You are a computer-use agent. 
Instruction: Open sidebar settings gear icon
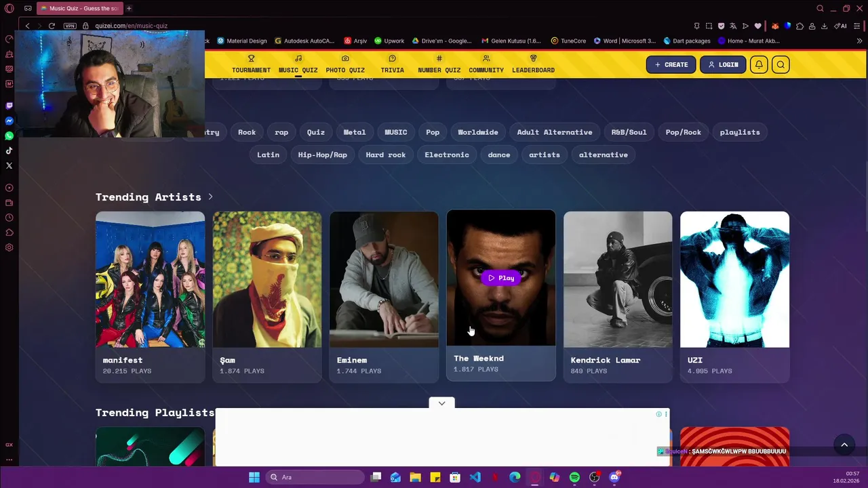coord(9,247)
